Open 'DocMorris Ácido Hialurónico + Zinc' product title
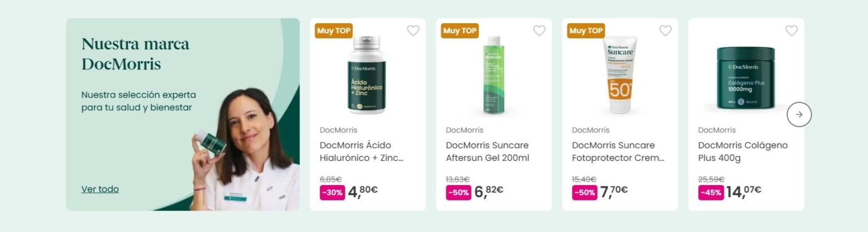Screen dimensions: 868x232 [362, 152]
